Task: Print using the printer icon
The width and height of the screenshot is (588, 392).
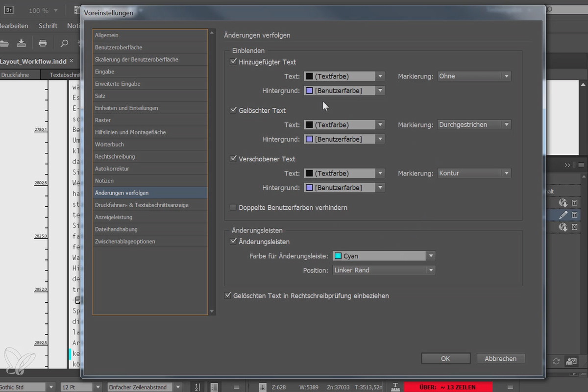Action: point(43,43)
